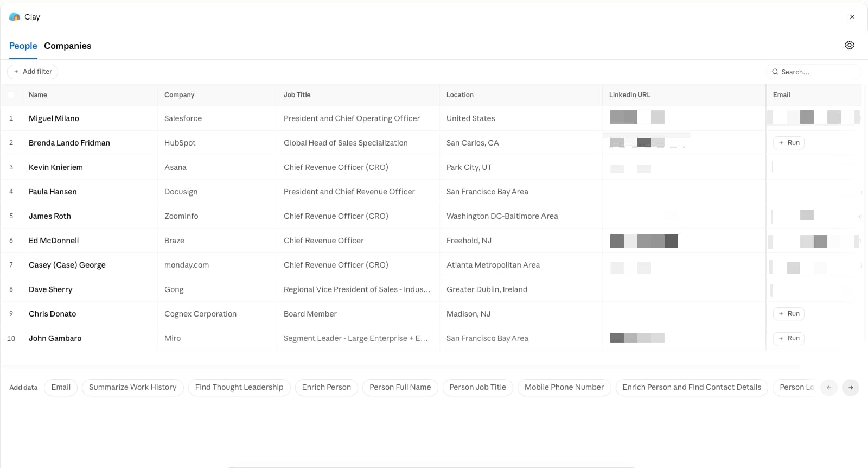
Task: Run email enrichment for Chris Donato
Action: (789, 314)
